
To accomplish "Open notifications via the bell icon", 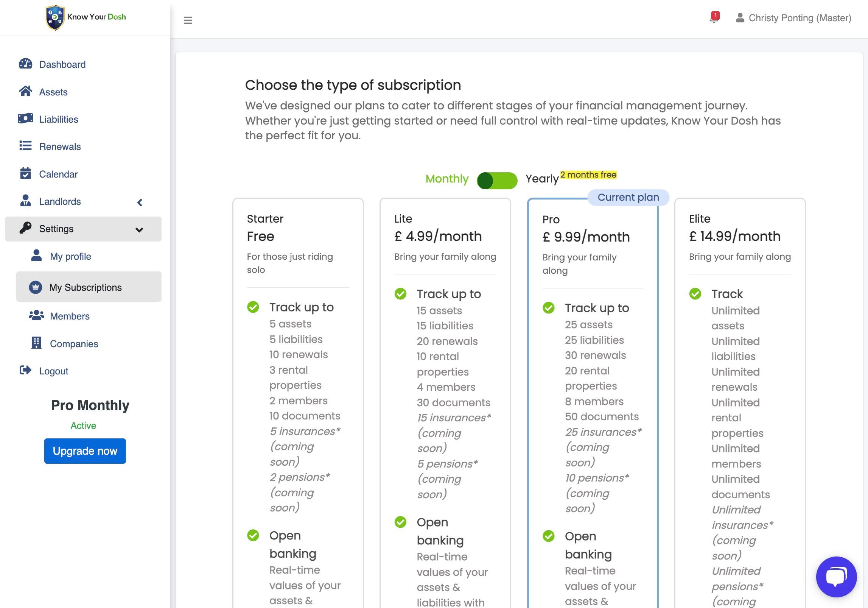I will [x=714, y=18].
